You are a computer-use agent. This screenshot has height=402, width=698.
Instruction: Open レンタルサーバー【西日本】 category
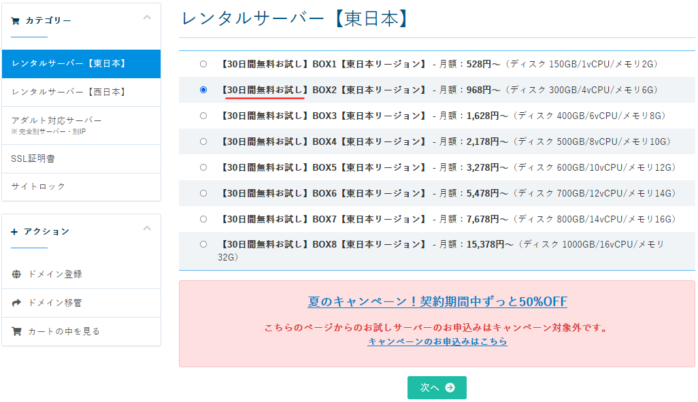68,92
